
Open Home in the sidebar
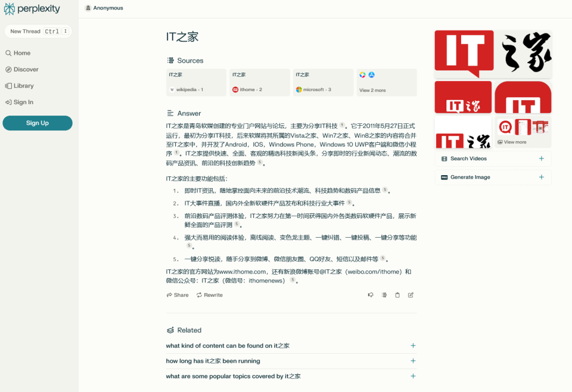[18, 53]
